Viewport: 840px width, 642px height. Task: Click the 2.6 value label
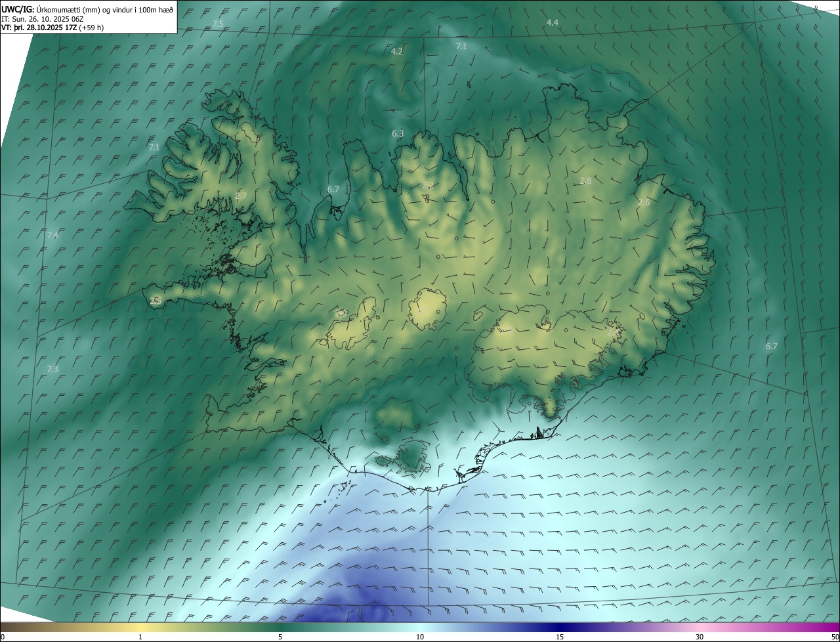coord(644,203)
